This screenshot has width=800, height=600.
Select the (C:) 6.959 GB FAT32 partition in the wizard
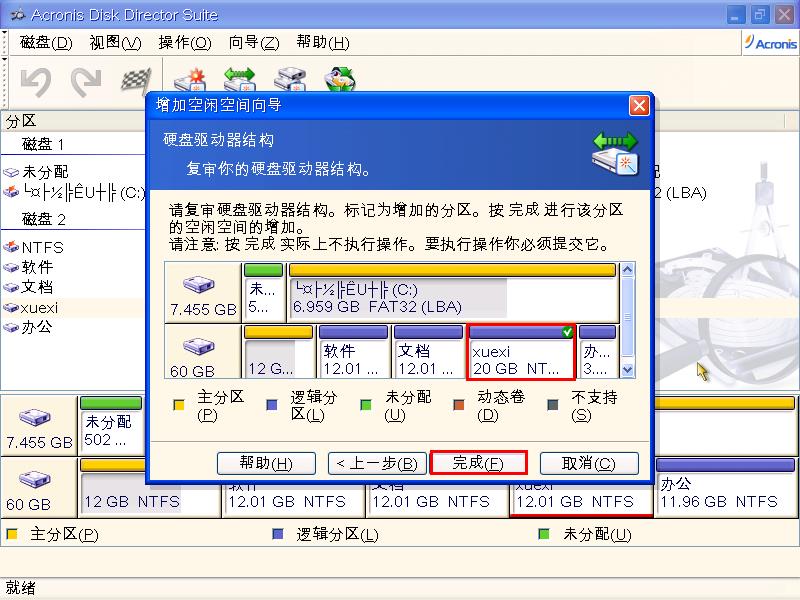click(452, 292)
